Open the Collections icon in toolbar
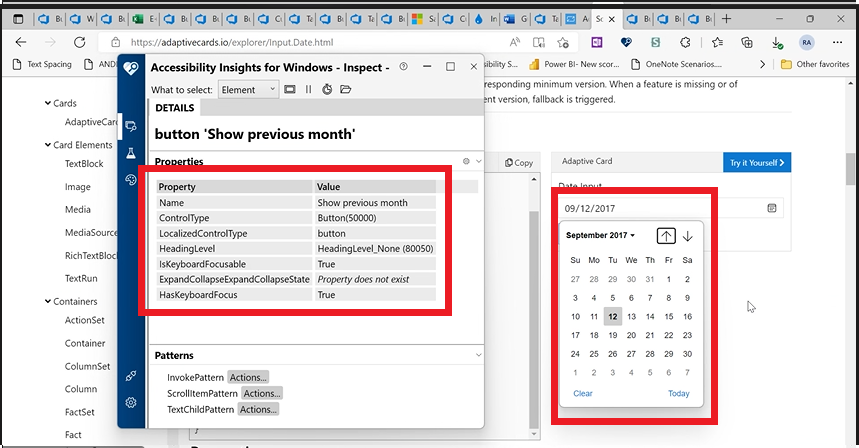This screenshot has height=448, width=859. pos(747,42)
